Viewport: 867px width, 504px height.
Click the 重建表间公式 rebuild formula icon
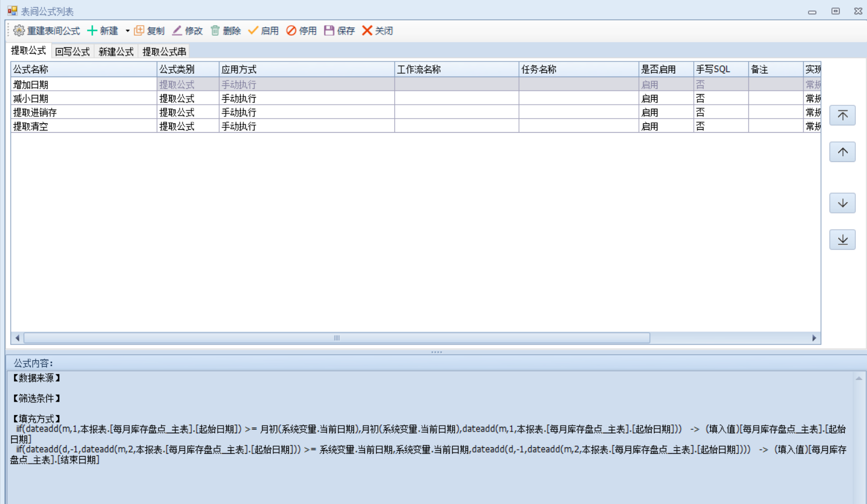point(19,30)
